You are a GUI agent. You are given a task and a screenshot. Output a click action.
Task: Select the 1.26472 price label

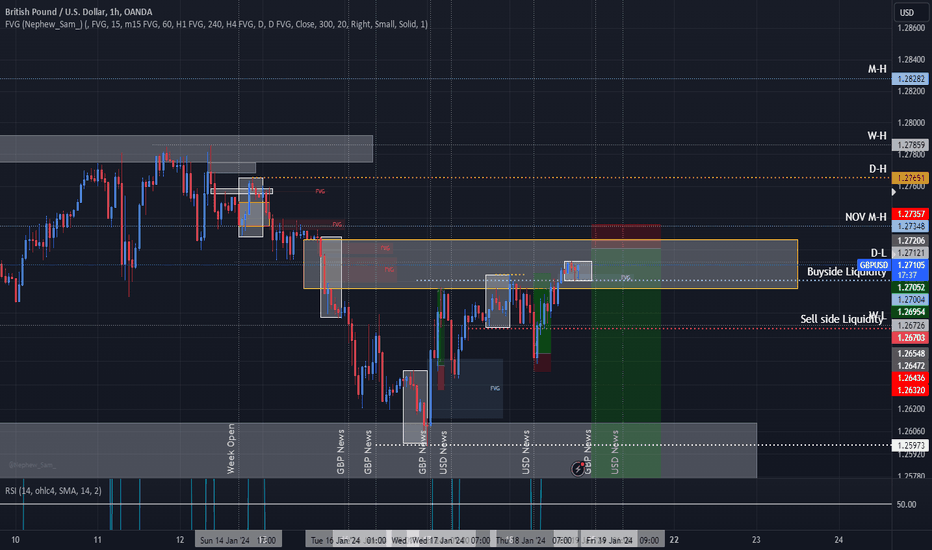click(x=911, y=366)
